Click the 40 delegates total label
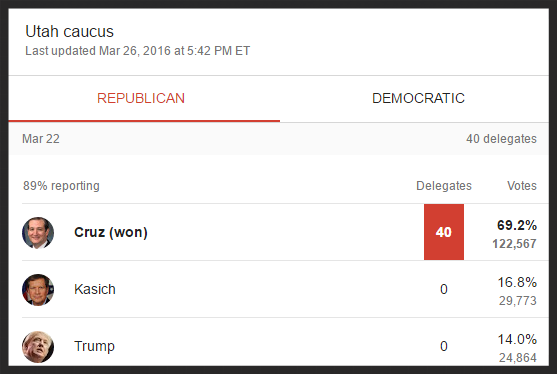The width and height of the screenshot is (557, 374). pos(501,139)
